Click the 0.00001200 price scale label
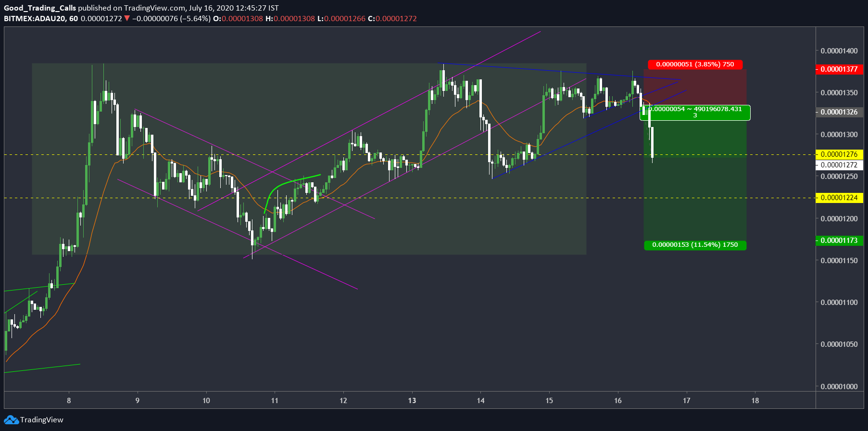This screenshot has width=868, height=431. (839, 219)
